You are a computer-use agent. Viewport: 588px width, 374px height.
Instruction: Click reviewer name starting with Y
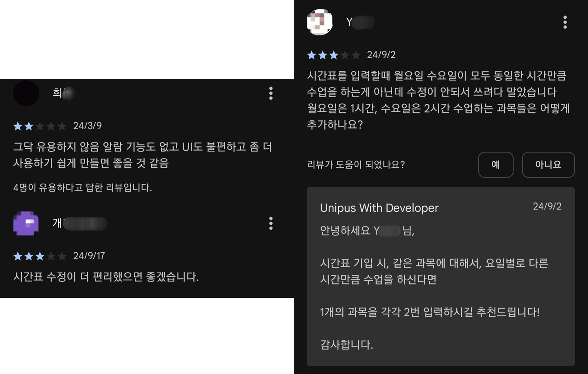360,22
